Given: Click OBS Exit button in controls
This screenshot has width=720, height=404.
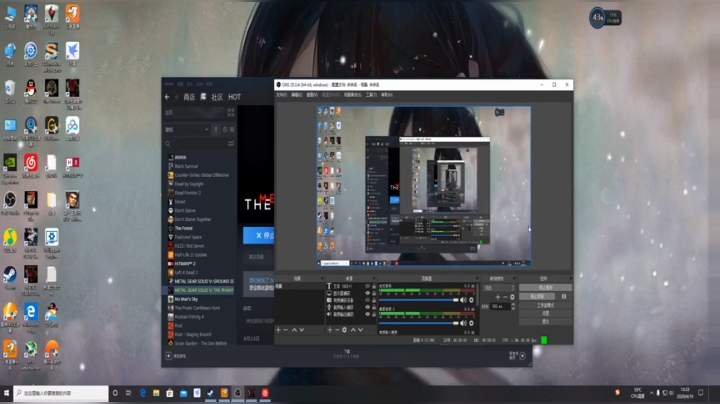Looking at the screenshot, I should pos(546,321).
